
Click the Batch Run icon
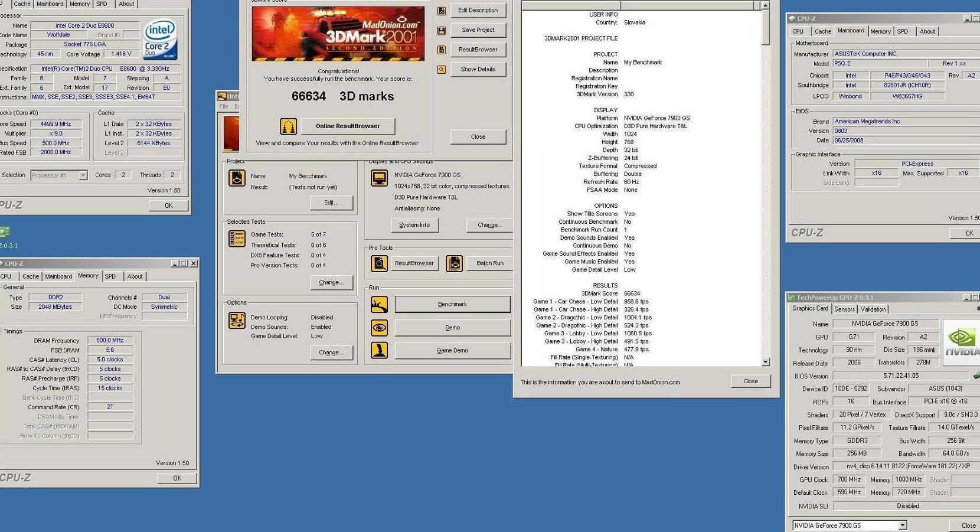coord(454,263)
